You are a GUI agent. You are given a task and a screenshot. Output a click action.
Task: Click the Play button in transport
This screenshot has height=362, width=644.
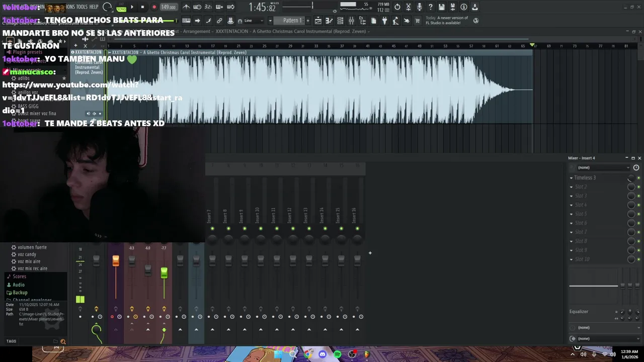click(x=132, y=7)
